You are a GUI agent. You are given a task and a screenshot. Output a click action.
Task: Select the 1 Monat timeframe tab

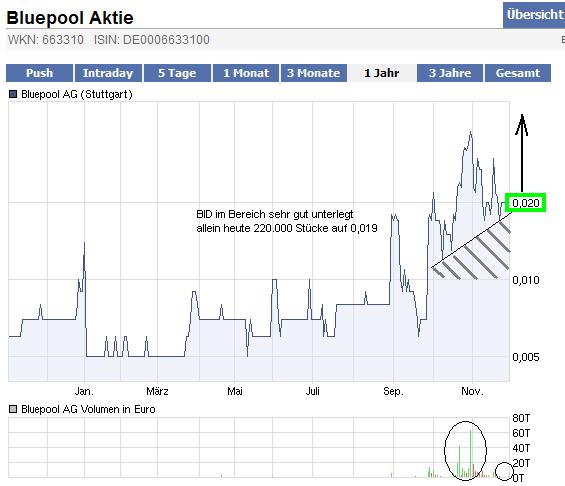[246, 73]
